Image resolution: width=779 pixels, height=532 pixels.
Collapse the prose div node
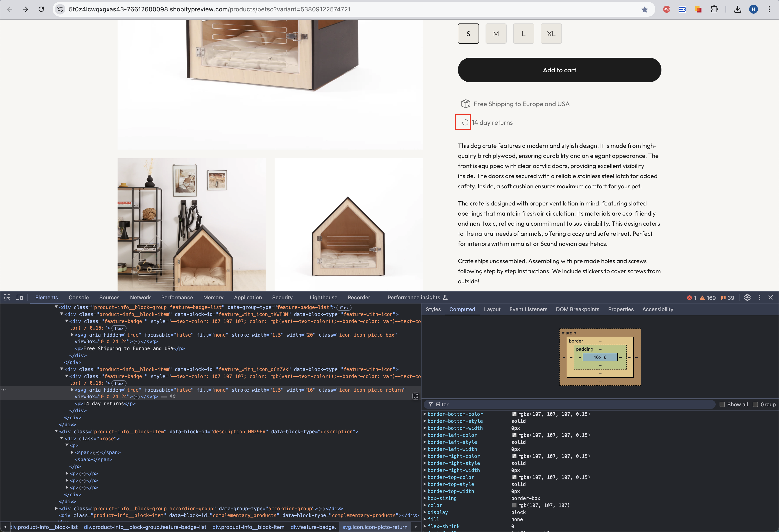(x=62, y=438)
